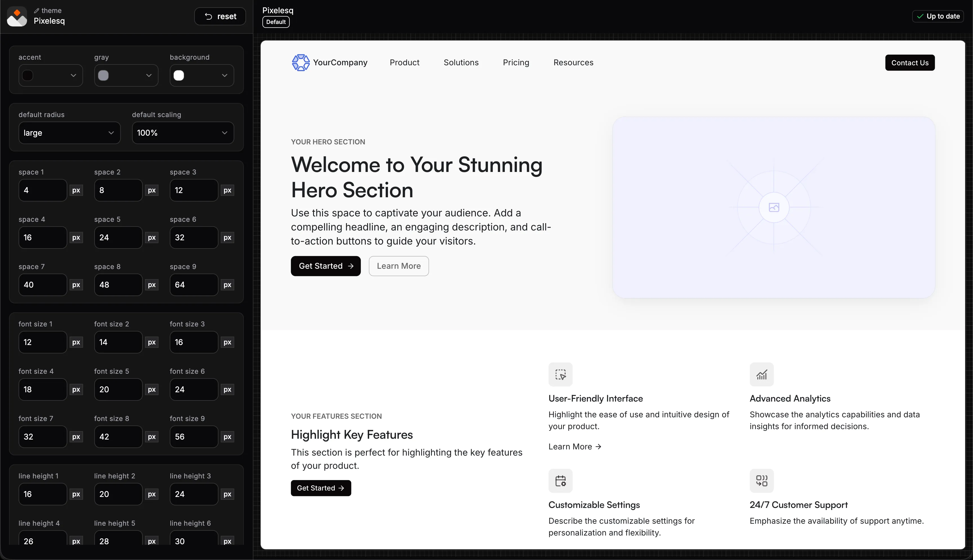Open the default radius dropdown

(x=69, y=133)
